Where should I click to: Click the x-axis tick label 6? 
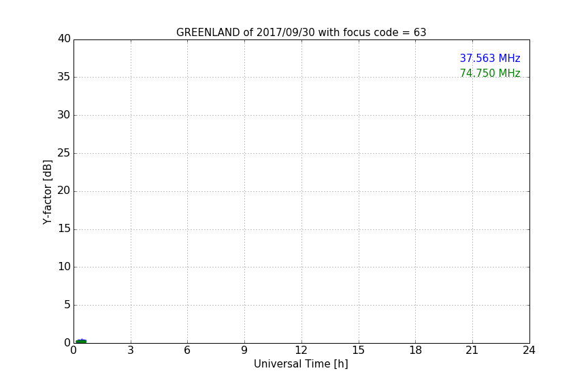187,350
